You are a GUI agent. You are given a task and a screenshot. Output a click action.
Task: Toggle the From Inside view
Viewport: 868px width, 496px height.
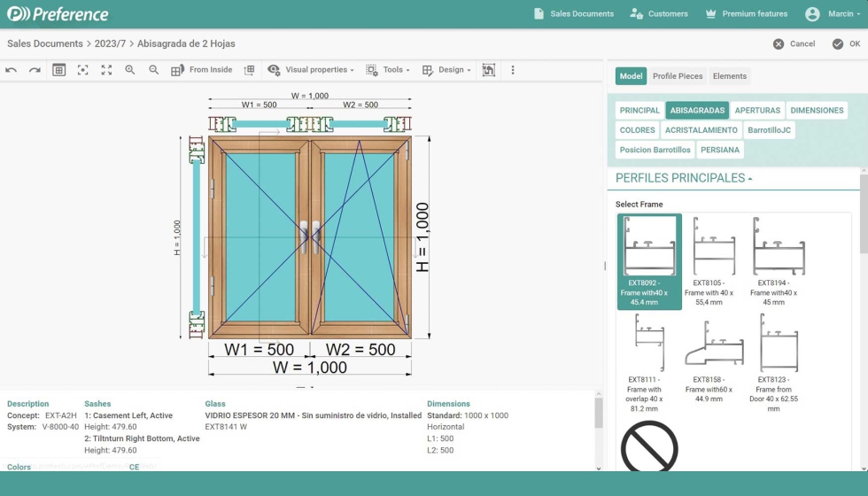click(x=202, y=70)
